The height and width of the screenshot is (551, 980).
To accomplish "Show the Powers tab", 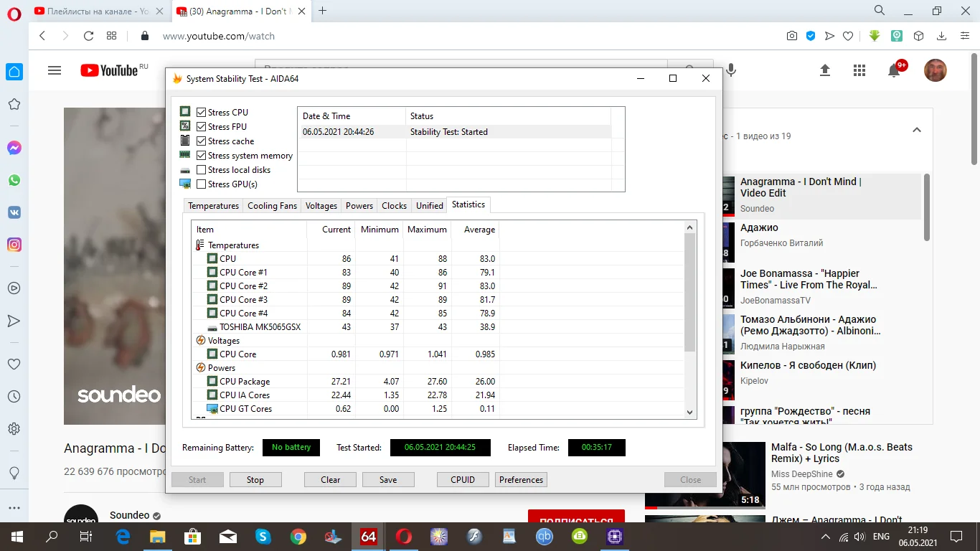I will point(359,206).
